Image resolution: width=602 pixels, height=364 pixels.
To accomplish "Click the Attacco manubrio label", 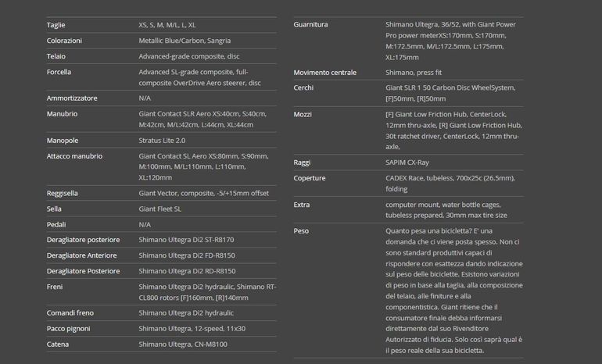I will 74,156.
